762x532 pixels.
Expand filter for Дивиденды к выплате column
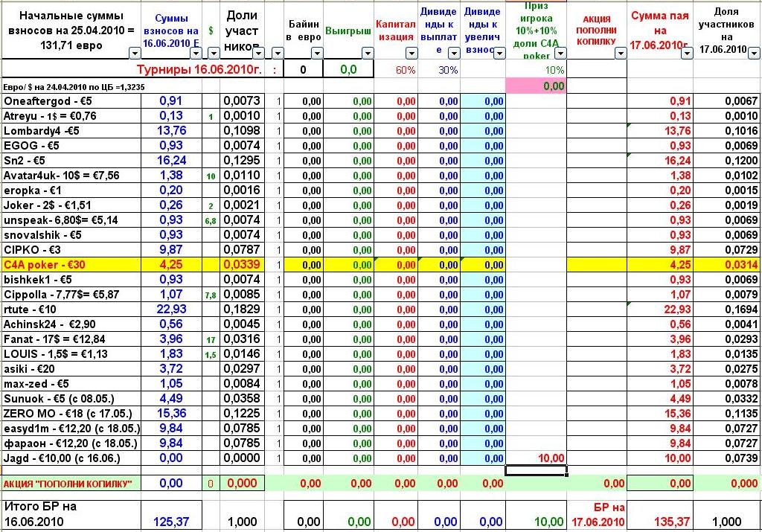pyautogui.click(x=454, y=53)
